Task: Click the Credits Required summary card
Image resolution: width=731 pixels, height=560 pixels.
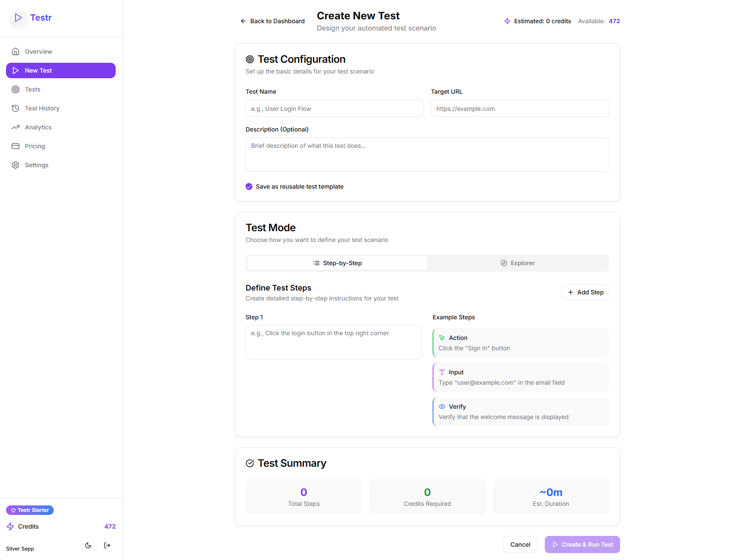Action: tap(427, 497)
